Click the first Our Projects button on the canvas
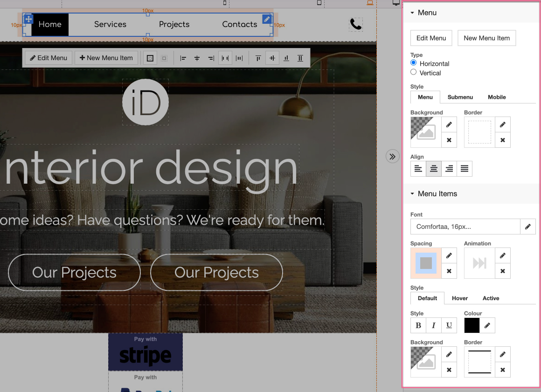 74,272
